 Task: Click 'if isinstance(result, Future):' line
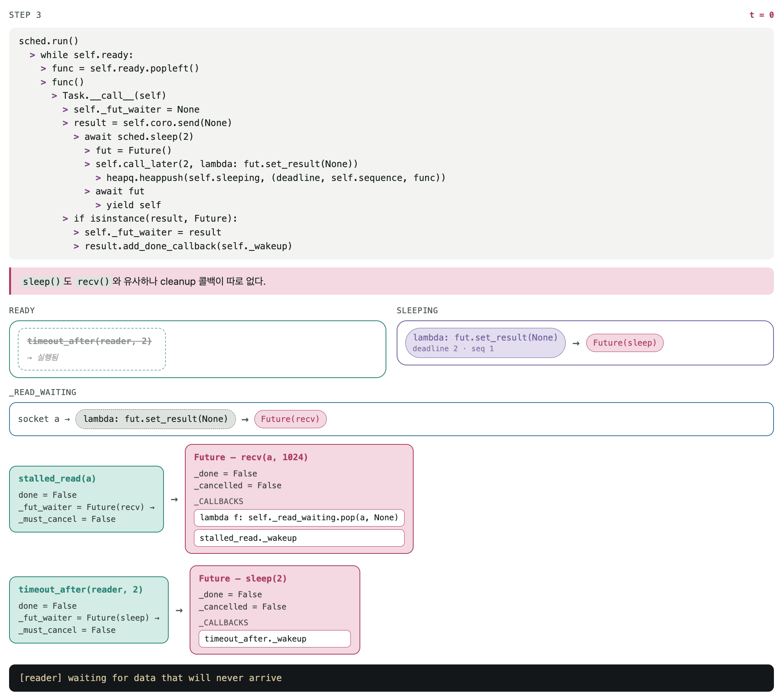click(x=155, y=218)
